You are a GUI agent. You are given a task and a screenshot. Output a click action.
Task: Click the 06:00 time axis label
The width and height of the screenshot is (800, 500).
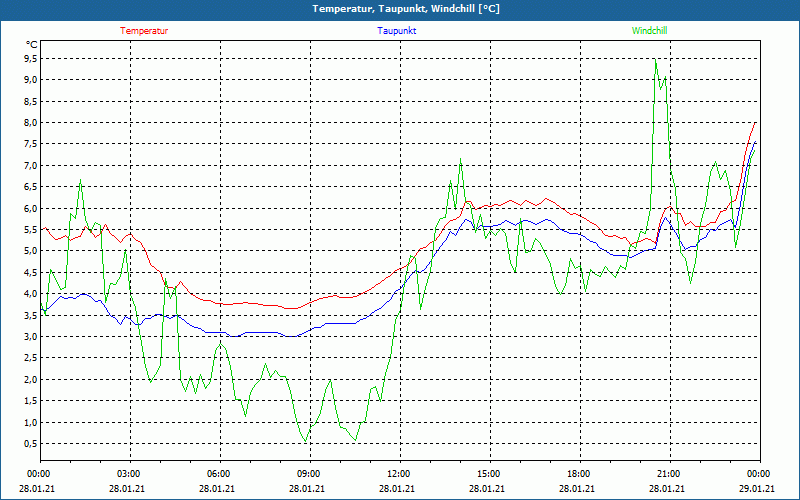(x=219, y=474)
